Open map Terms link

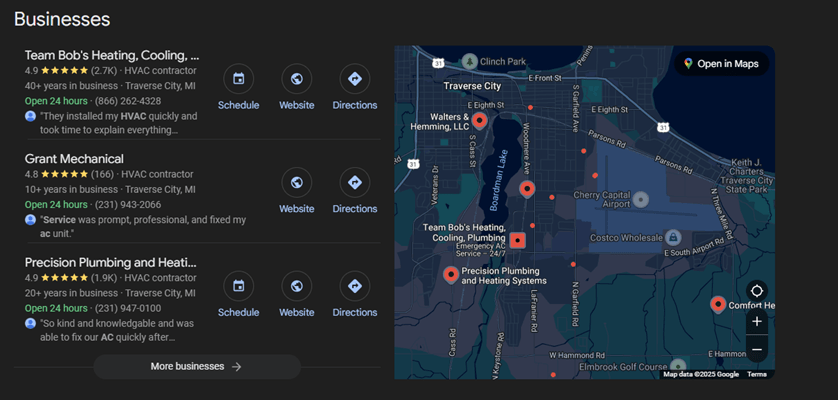[756, 374]
